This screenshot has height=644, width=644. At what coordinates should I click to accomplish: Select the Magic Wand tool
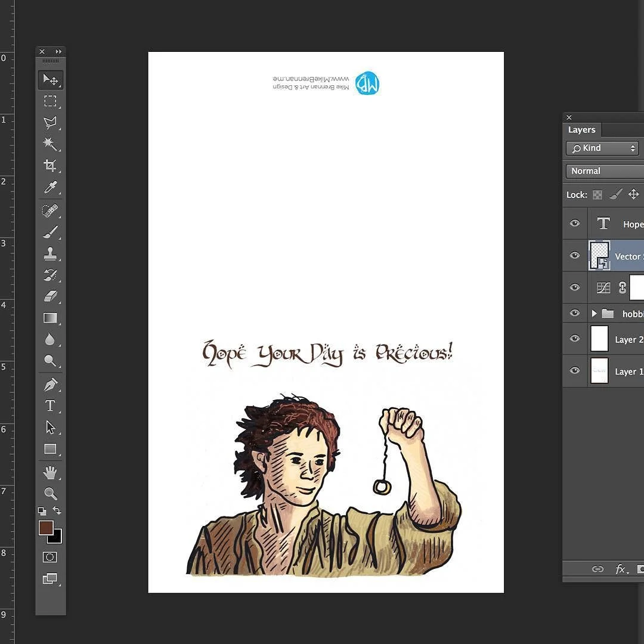(x=51, y=144)
